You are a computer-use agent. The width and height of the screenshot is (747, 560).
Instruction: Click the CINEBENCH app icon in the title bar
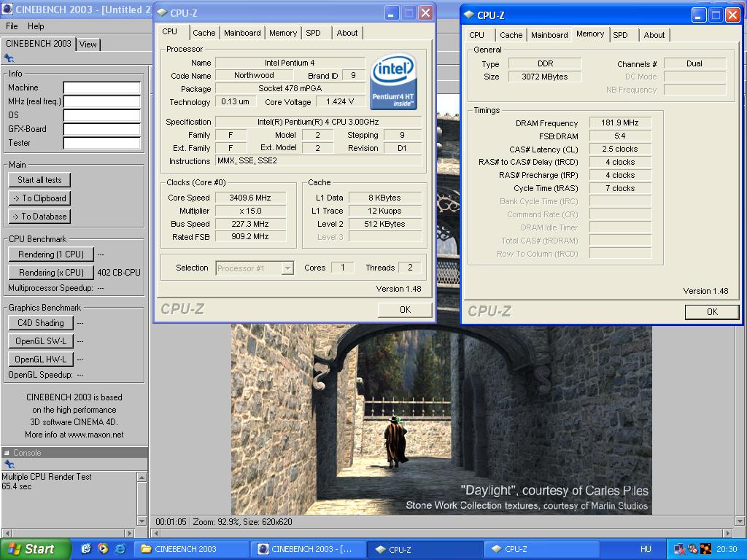tap(7, 9)
